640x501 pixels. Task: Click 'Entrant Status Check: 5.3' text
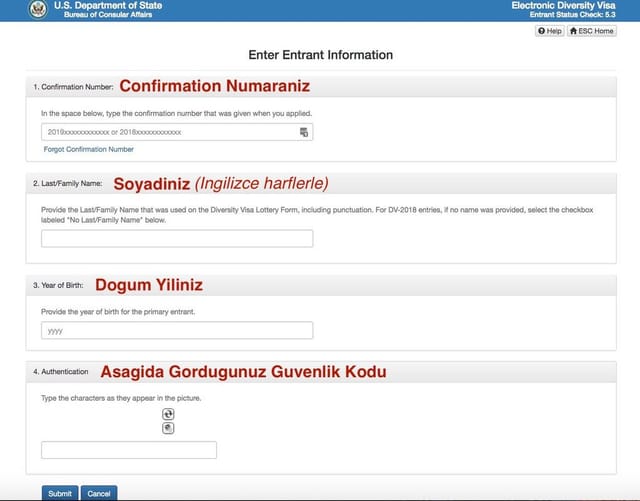point(573,15)
